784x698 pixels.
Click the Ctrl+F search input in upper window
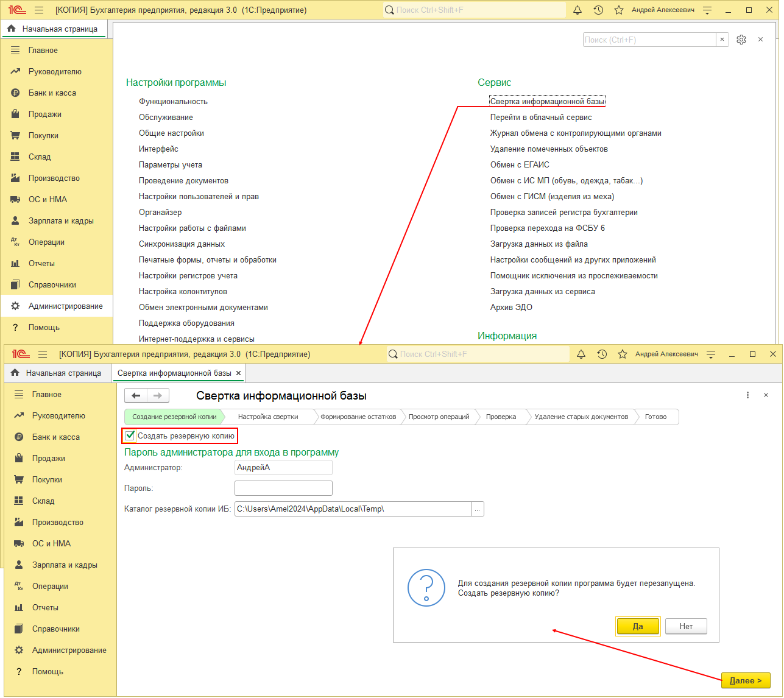(649, 40)
